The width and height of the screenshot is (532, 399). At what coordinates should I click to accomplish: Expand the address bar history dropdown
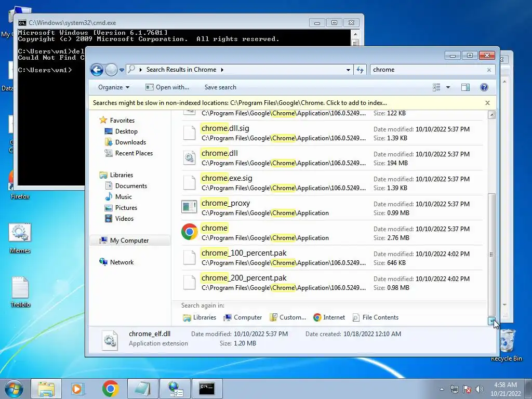(348, 70)
